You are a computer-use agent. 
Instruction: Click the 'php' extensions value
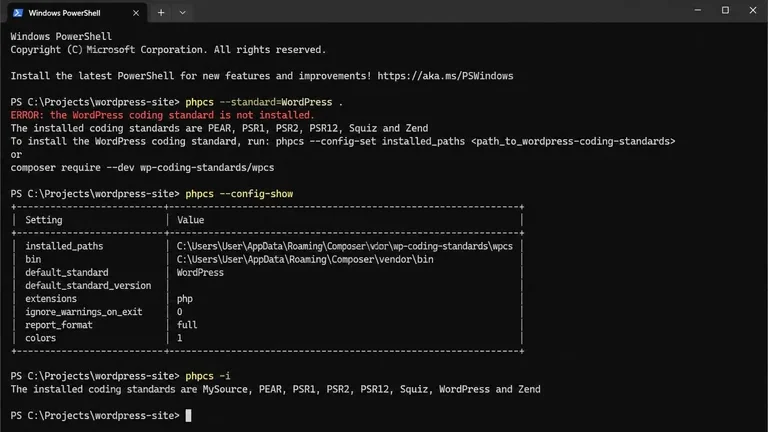click(x=185, y=299)
